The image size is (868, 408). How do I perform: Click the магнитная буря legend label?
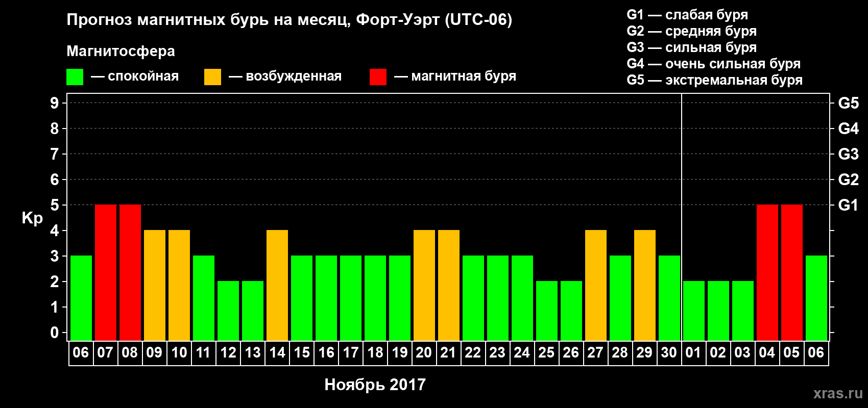click(464, 76)
